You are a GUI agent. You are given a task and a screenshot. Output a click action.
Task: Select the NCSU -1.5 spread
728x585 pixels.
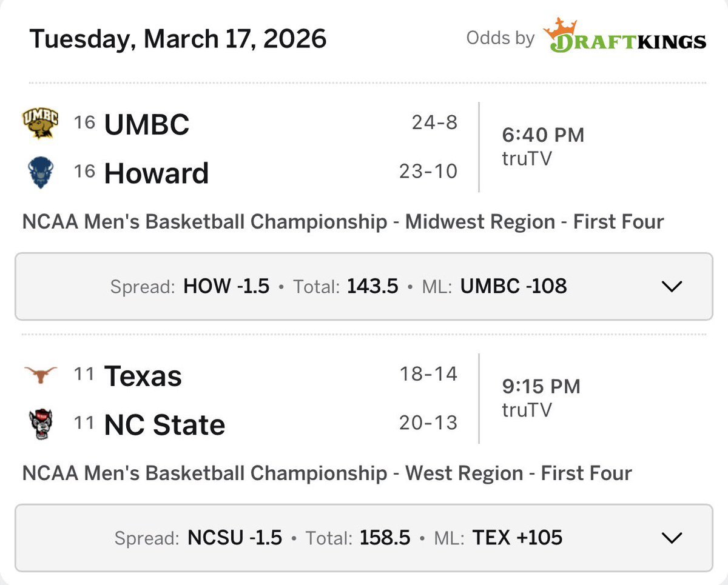coord(235,538)
